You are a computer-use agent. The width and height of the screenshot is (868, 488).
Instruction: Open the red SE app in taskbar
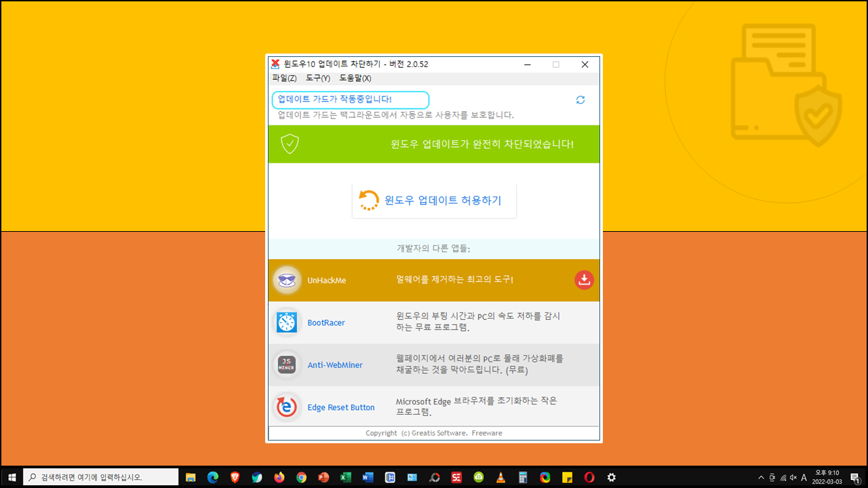pos(456,477)
